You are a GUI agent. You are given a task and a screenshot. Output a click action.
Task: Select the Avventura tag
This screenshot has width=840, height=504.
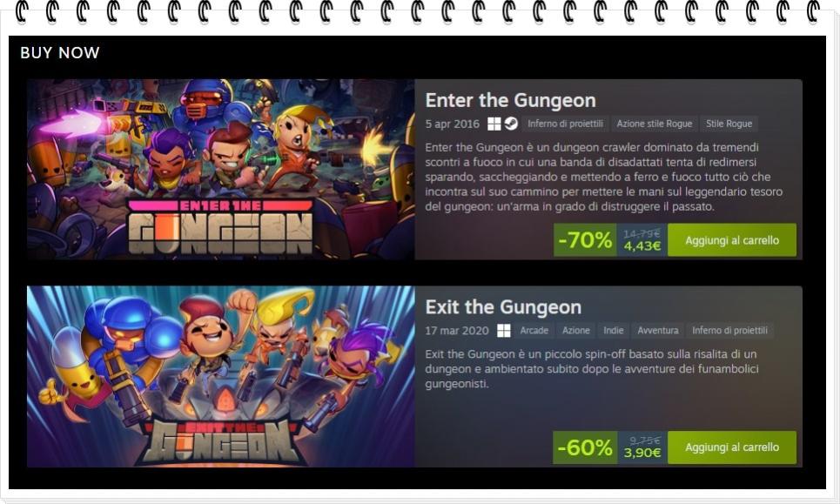click(658, 331)
